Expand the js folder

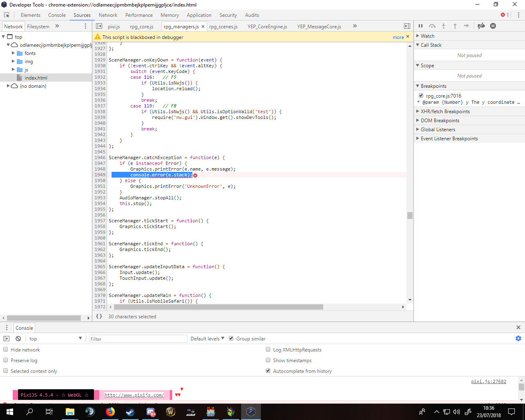(13, 69)
